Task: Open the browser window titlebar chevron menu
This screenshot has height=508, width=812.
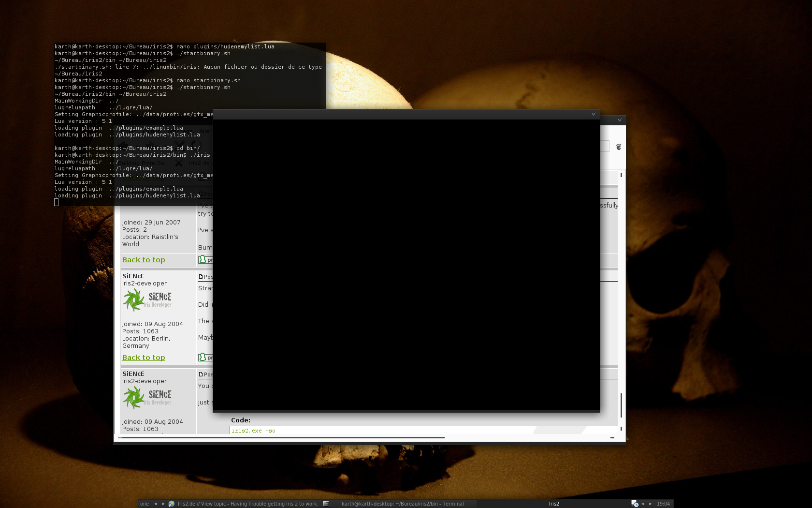Action: (620, 120)
